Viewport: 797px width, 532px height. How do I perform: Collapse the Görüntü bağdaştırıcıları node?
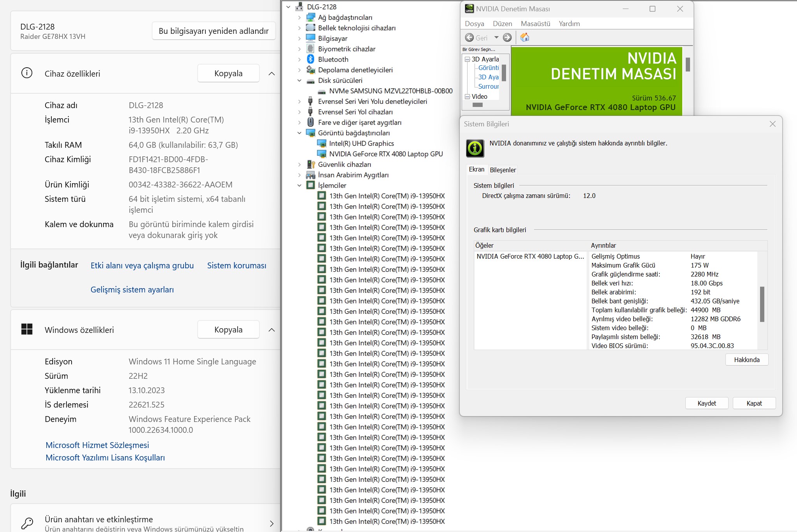(x=299, y=133)
